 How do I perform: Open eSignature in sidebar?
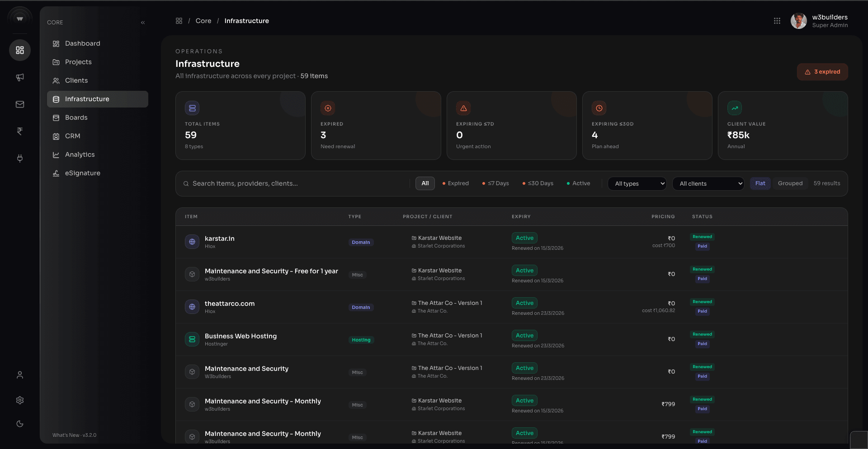[98, 173]
